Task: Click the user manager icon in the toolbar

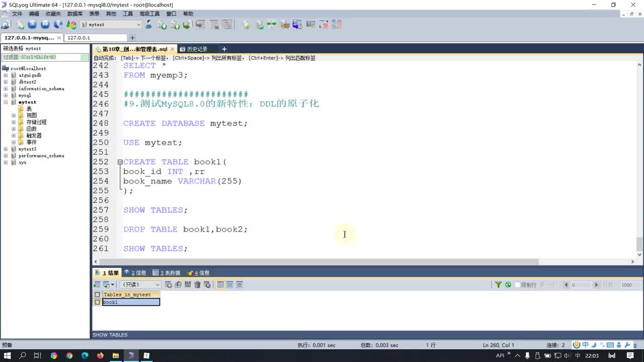Action: [149, 24]
